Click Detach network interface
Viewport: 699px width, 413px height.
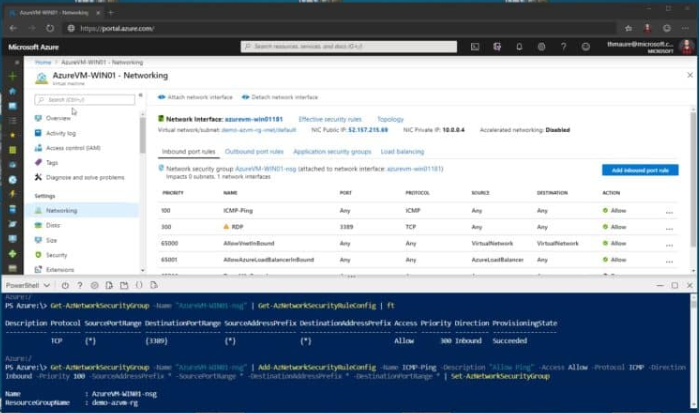click(280, 97)
